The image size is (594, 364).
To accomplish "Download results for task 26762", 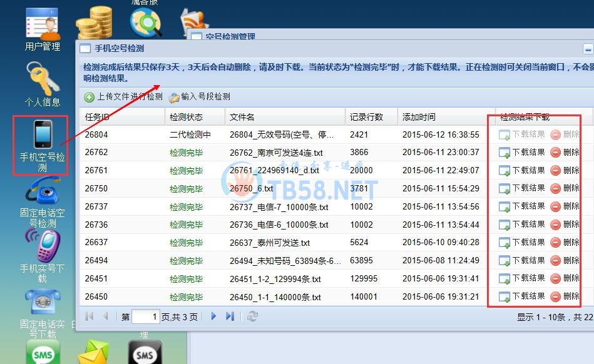I will click(521, 153).
